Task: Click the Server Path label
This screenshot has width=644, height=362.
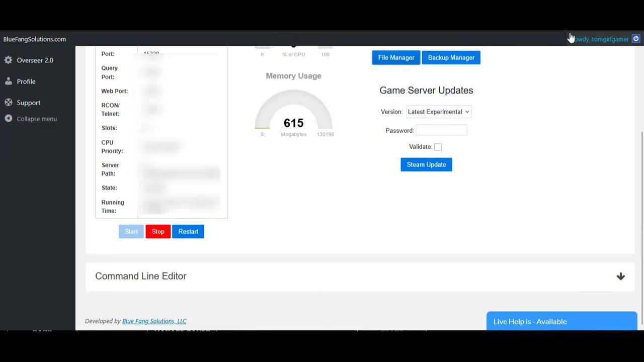Action: click(x=110, y=169)
